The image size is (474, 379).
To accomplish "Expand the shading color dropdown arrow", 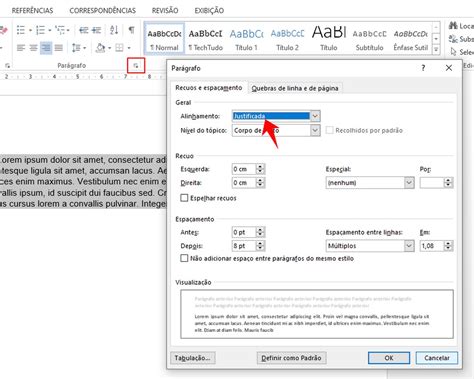I will pos(109,48).
